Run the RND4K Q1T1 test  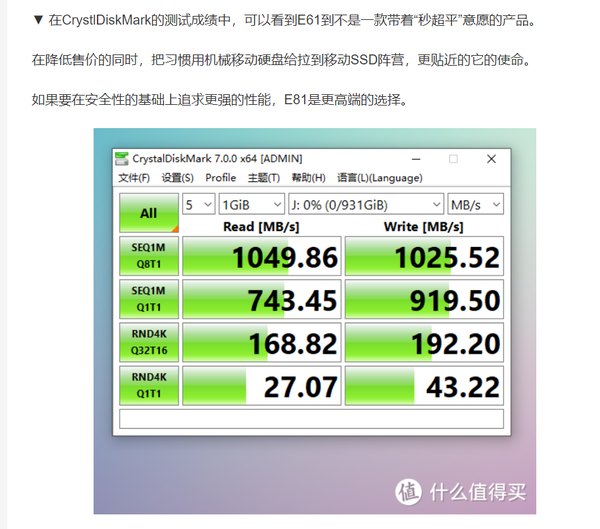click(x=149, y=385)
